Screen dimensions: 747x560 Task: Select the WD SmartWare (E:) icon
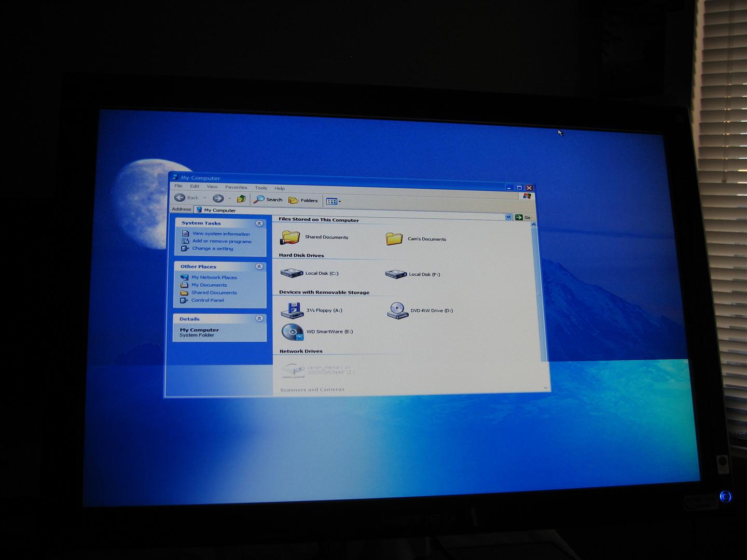coord(293,332)
